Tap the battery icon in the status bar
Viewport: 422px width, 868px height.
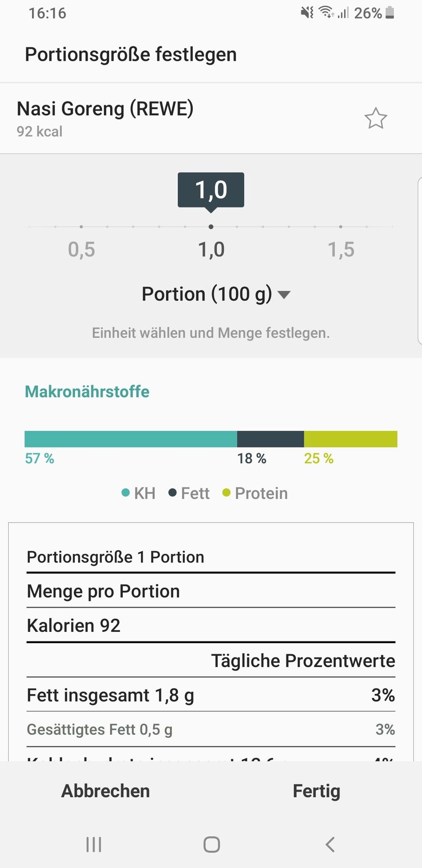[x=389, y=13]
